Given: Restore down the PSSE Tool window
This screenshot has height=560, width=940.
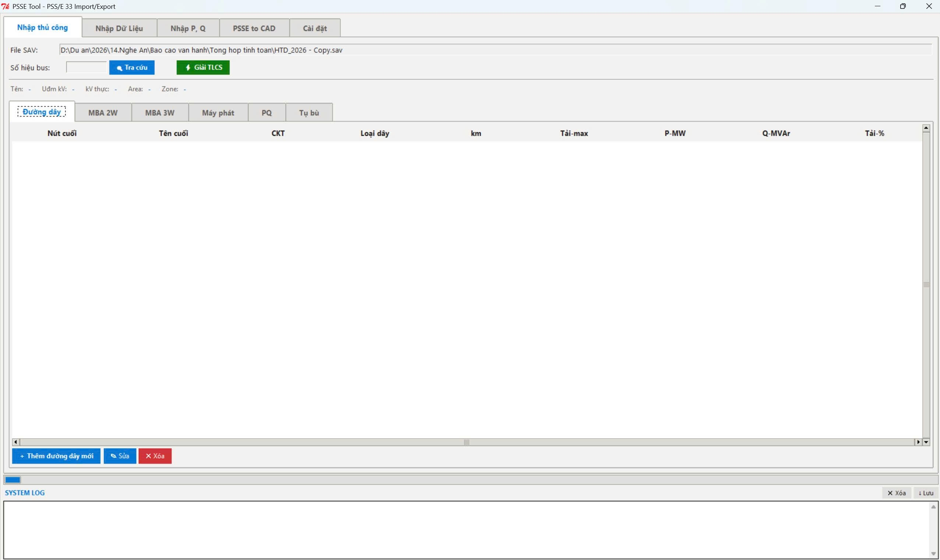Looking at the screenshot, I should pos(902,6).
